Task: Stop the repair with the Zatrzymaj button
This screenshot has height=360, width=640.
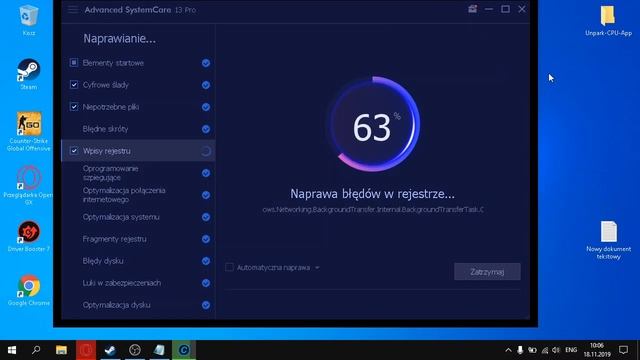Action: [x=487, y=272]
